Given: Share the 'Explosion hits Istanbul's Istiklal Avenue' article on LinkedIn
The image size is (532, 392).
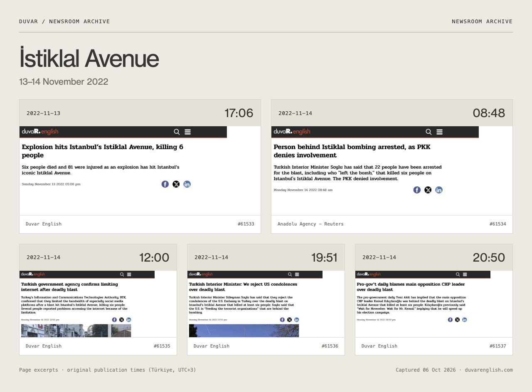Looking at the screenshot, I should (x=187, y=184).
